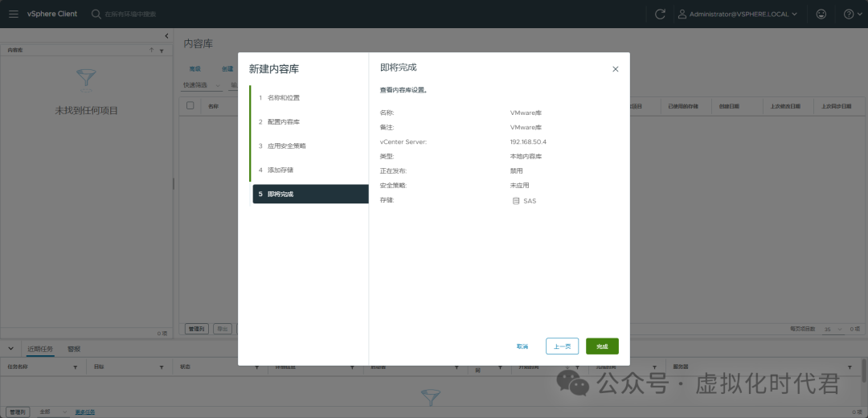Go to wizard step 1 名称和位置

pos(309,97)
